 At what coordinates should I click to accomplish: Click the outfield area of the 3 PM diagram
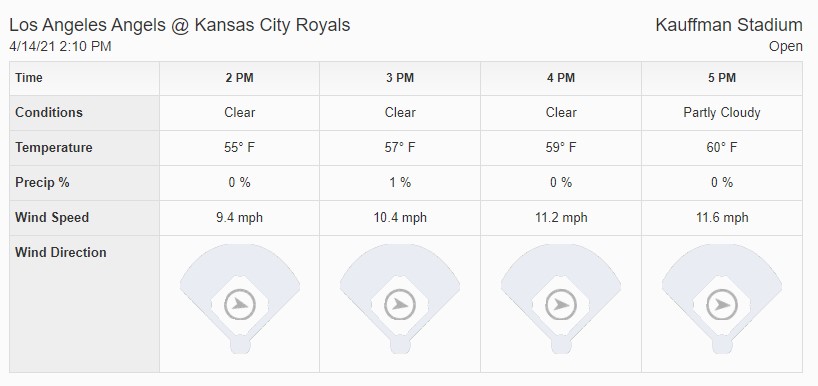point(400,259)
